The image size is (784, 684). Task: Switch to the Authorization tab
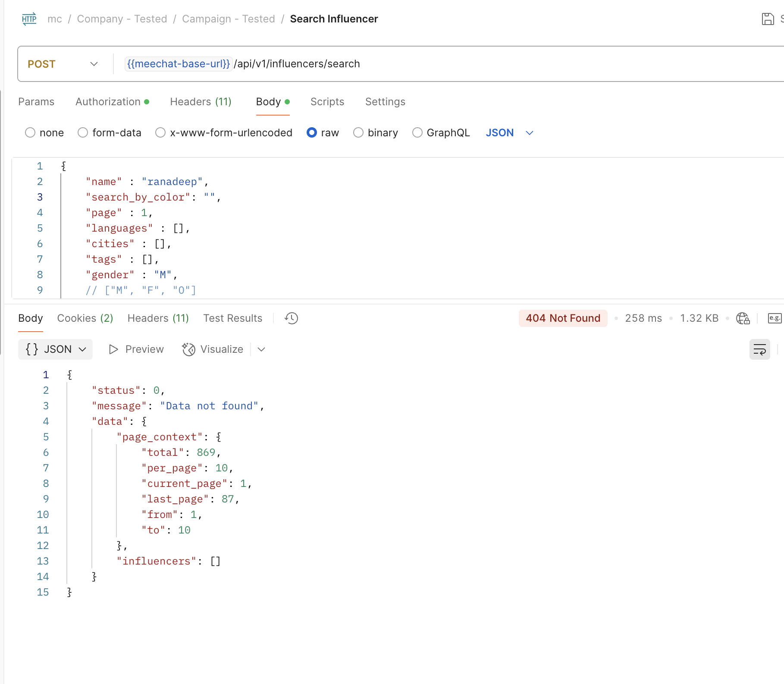coord(108,102)
